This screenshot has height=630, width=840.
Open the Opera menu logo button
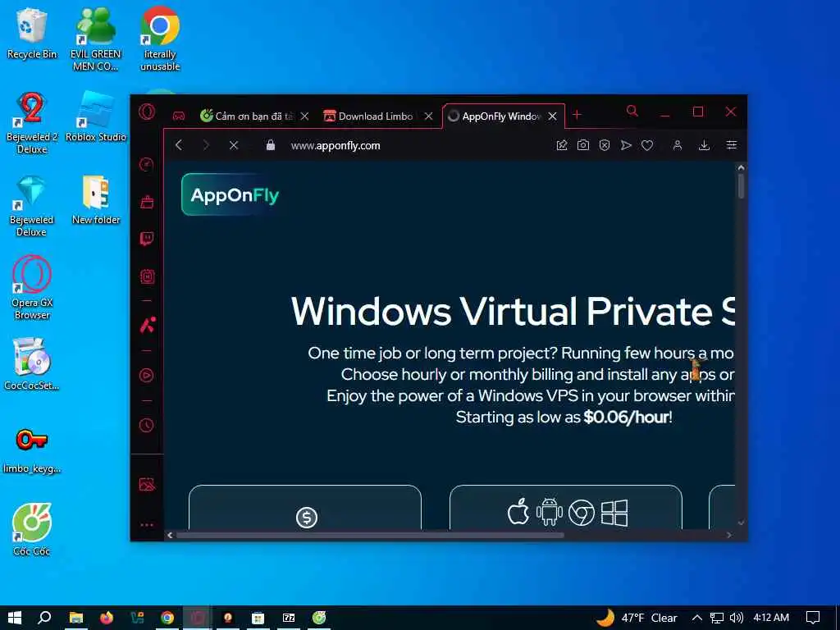click(x=147, y=112)
